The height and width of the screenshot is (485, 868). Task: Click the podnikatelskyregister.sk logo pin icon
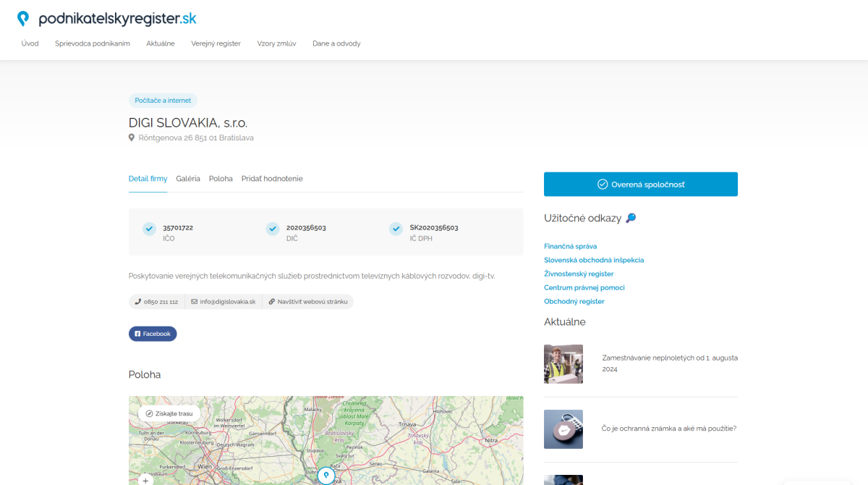coord(24,19)
